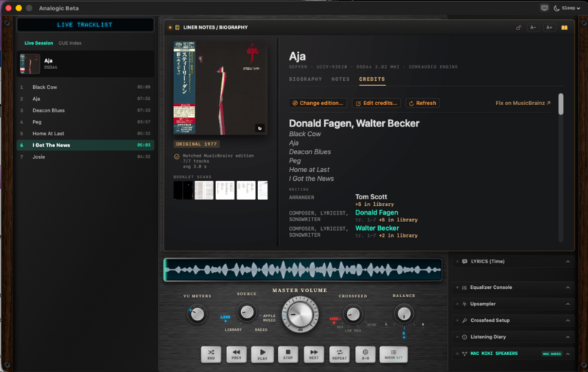Expand the Listening Diary chevron
This screenshot has width=588, height=372.
(567, 337)
